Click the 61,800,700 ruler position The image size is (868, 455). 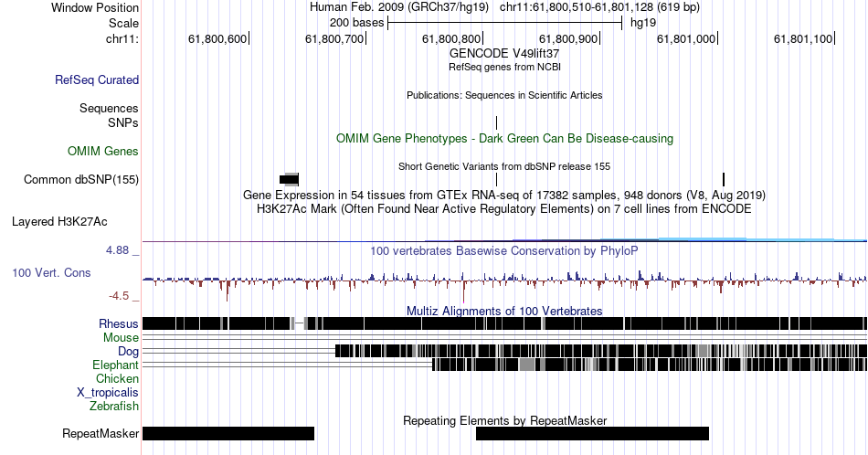coord(335,38)
